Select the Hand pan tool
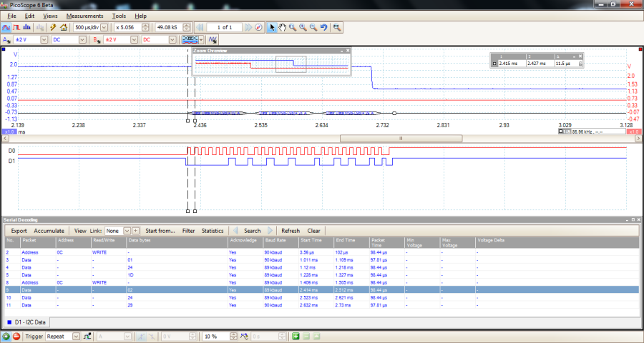The width and height of the screenshot is (644, 343). pyautogui.click(x=283, y=27)
